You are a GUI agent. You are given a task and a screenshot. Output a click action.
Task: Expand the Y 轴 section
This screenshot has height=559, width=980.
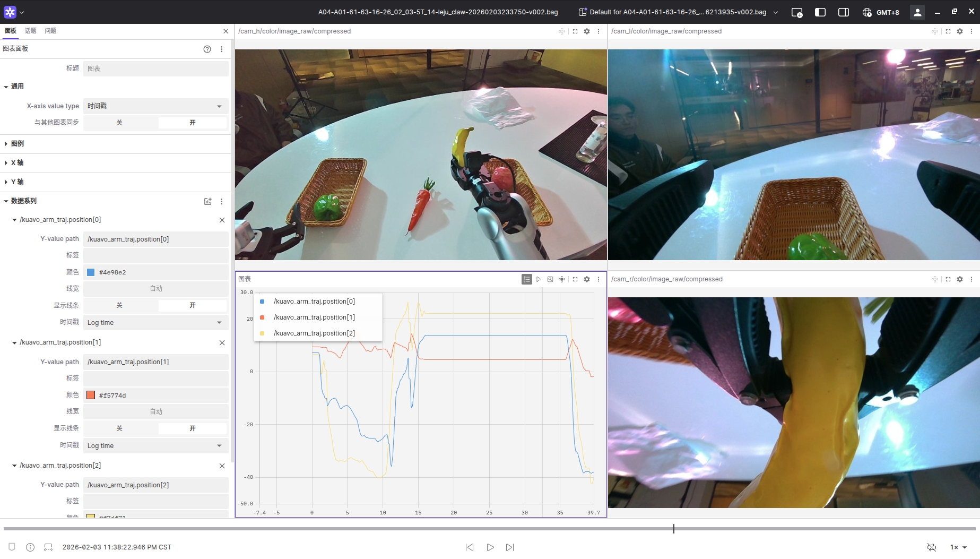click(x=18, y=182)
